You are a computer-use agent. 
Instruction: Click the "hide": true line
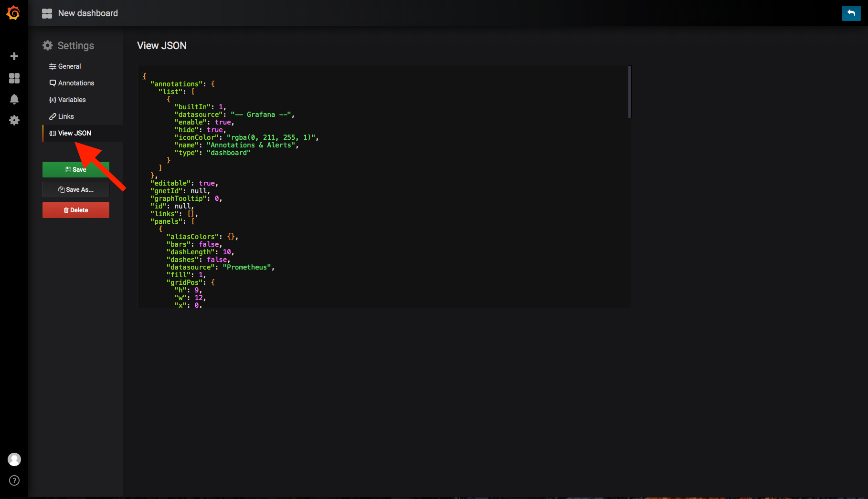201,130
